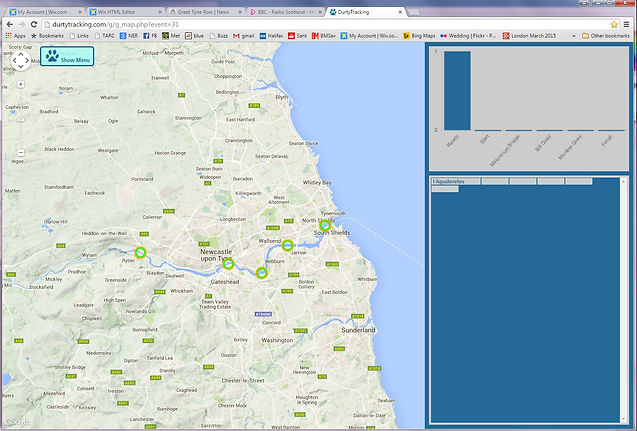Viewport: 637px width, 431px height.
Task: Select the DurtyTracking browser tab
Action: pos(366,12)
